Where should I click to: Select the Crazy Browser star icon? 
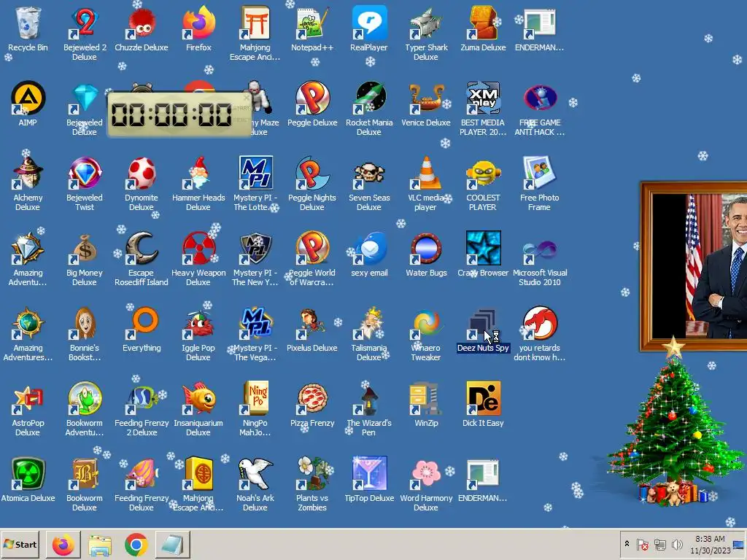tap(483, 248)
